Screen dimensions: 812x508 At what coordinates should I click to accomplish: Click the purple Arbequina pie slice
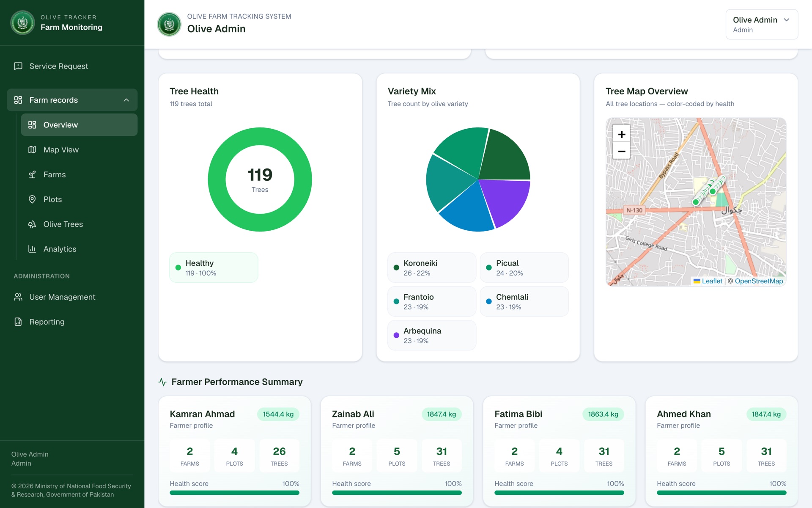(x=507, y=201)
